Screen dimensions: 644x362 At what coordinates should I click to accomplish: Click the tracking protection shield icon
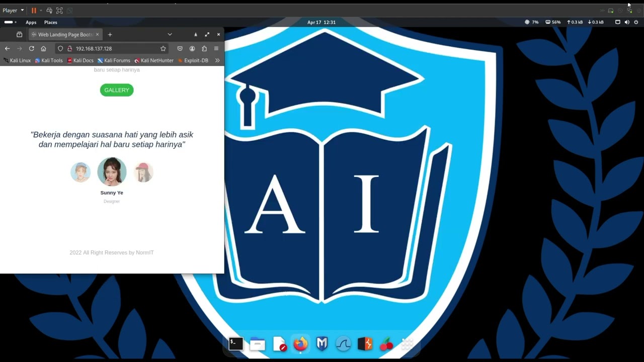point(60,48)
